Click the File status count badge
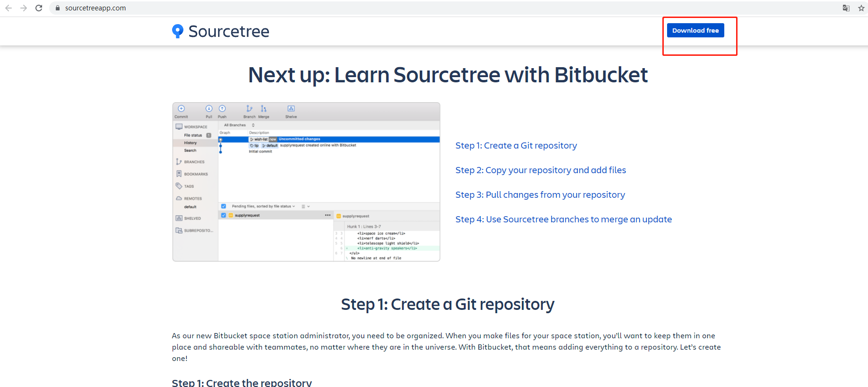The height and width of the screenshot is (387, 868). pyautogui.click(x=208, y=135)
